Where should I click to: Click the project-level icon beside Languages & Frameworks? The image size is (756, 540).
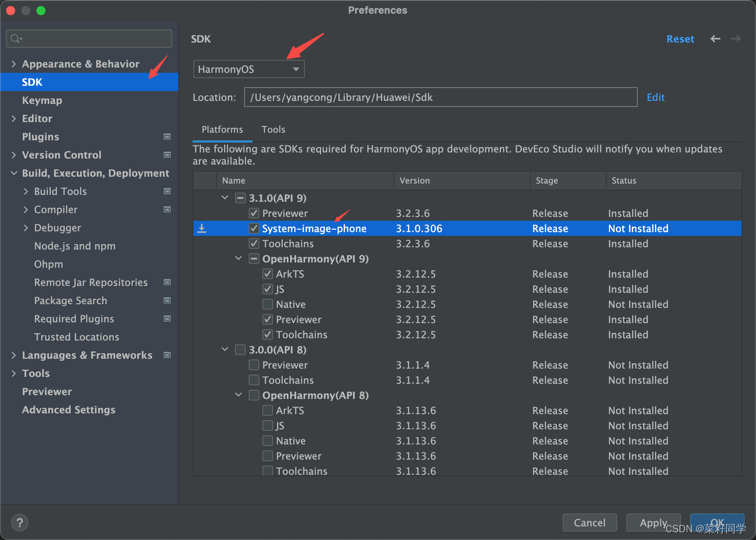tap(167, 355)
